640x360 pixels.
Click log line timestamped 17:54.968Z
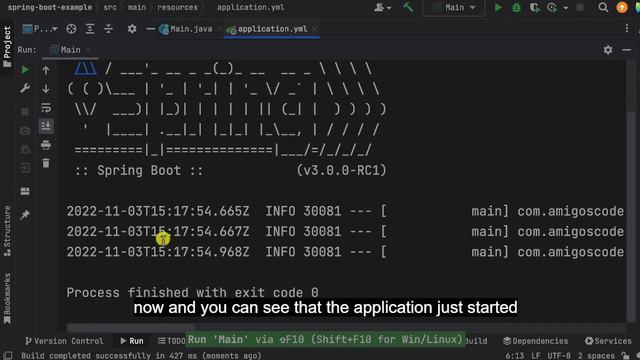[345, 252]
